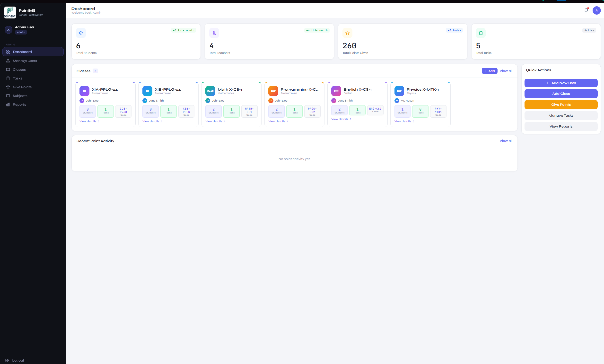Click John Doe avatar in Math X-CS-1
Image resolution: width=604 pixels, height=364 pixels.
(208, 101)
